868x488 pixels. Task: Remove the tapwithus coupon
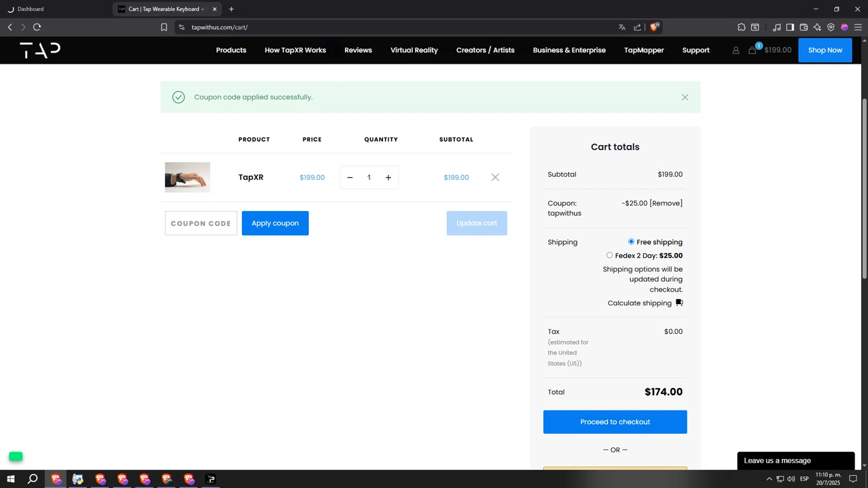point(666,204)
